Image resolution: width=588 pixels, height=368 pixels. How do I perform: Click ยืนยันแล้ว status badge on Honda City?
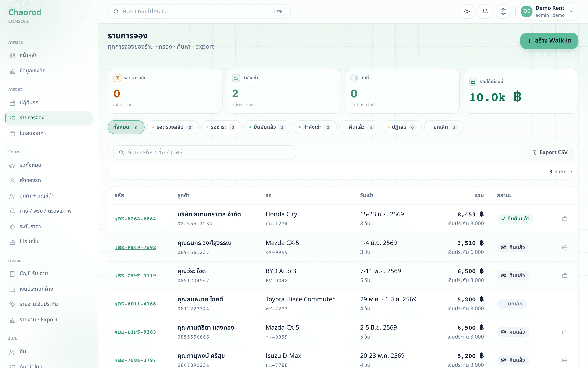pyautogui.click(x=515, y=219)
